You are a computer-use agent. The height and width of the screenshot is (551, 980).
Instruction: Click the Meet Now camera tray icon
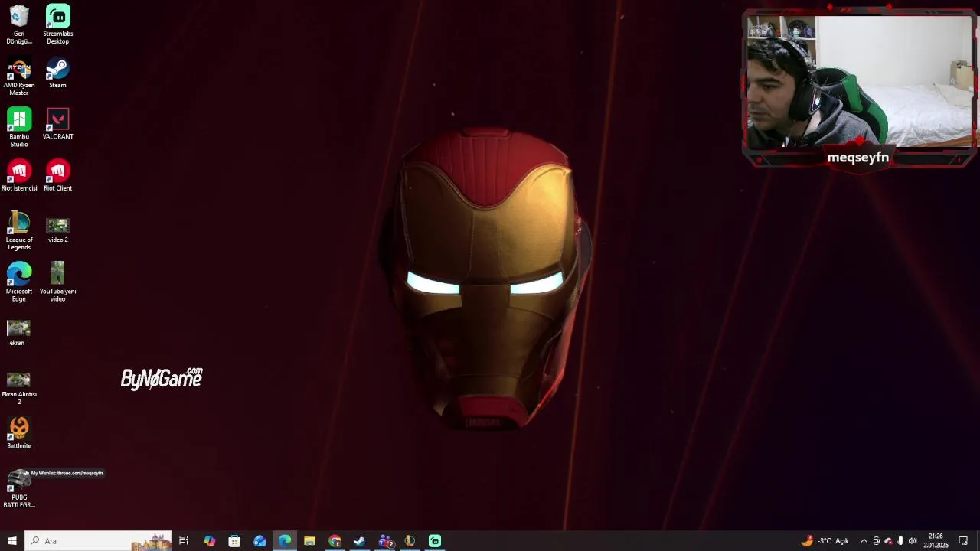tap(877, 541)
